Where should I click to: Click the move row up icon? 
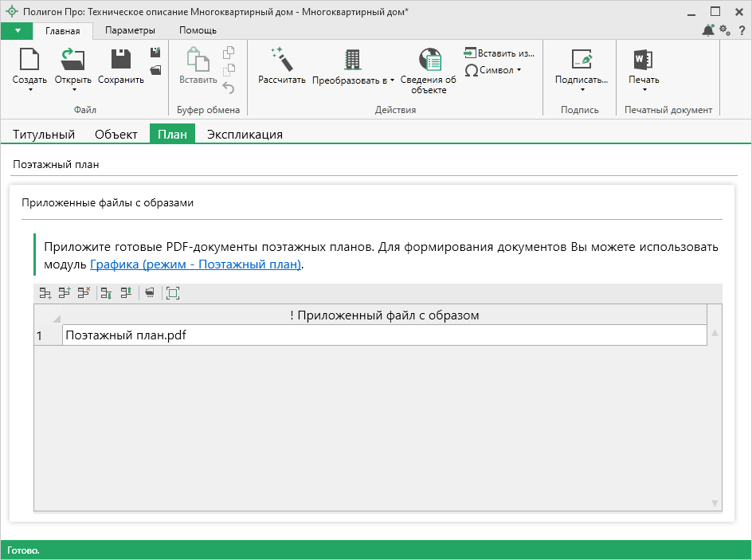tap(126, 293)
